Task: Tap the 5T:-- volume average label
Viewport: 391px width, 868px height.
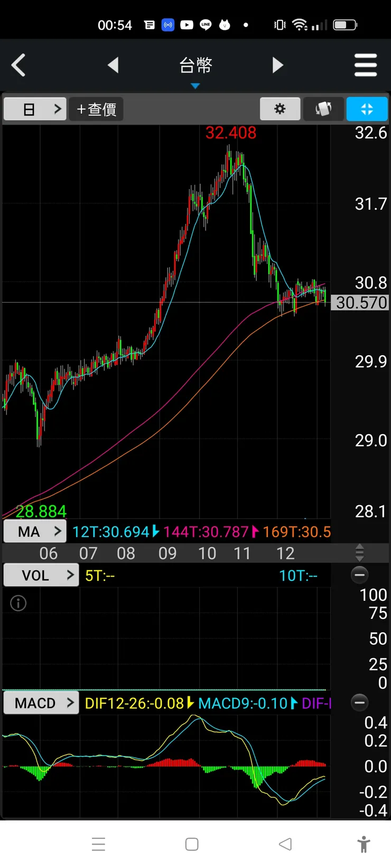Action: [100, 575]
